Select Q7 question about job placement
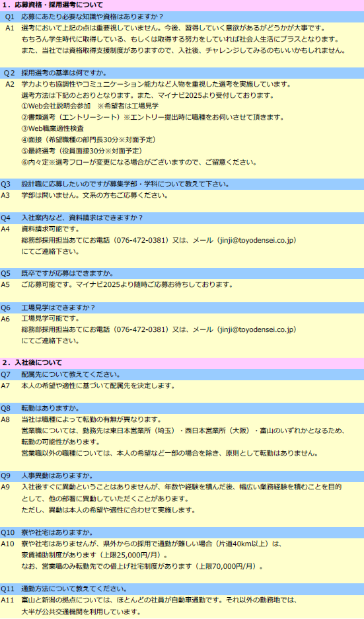 click(x=182, y=374)
